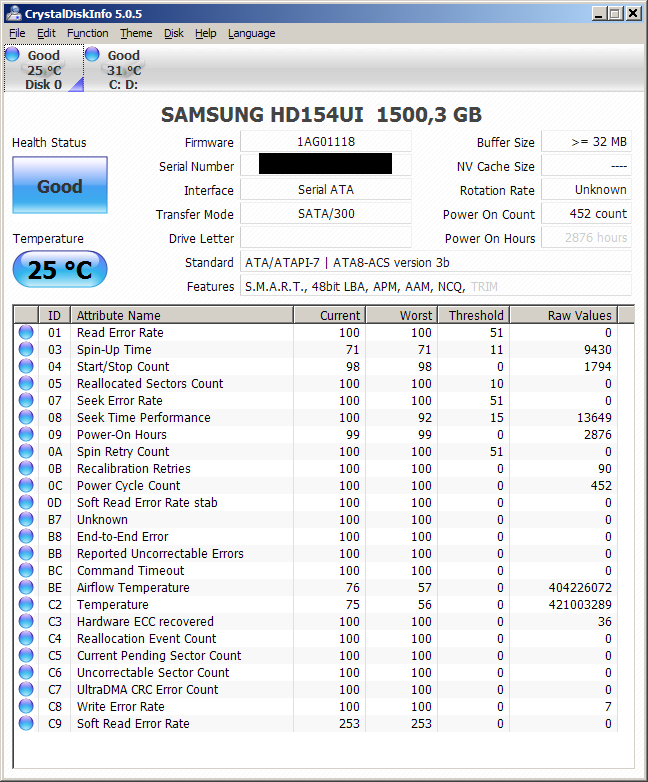
Task: Open the Disk menu
Action: (174, 33)
